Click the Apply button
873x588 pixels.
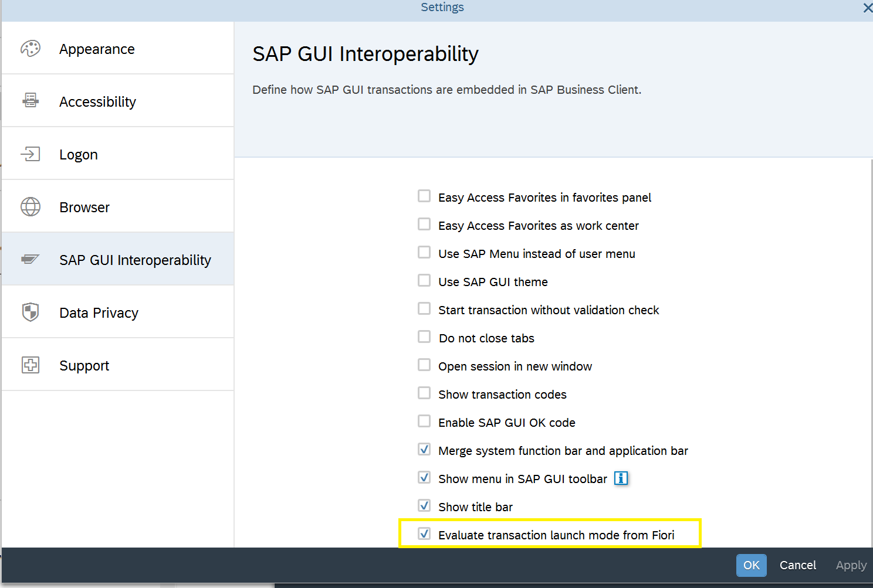851,565
